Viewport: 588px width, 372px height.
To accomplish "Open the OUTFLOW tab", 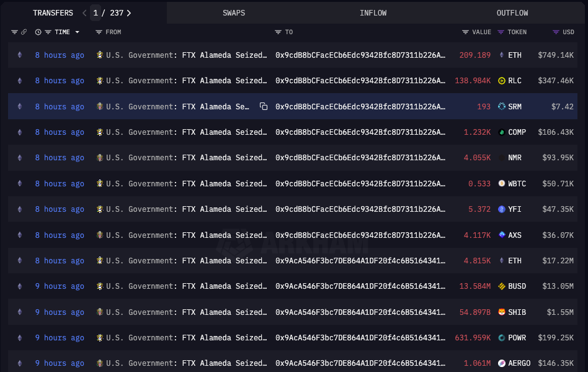I will click(x=512, y=13).
